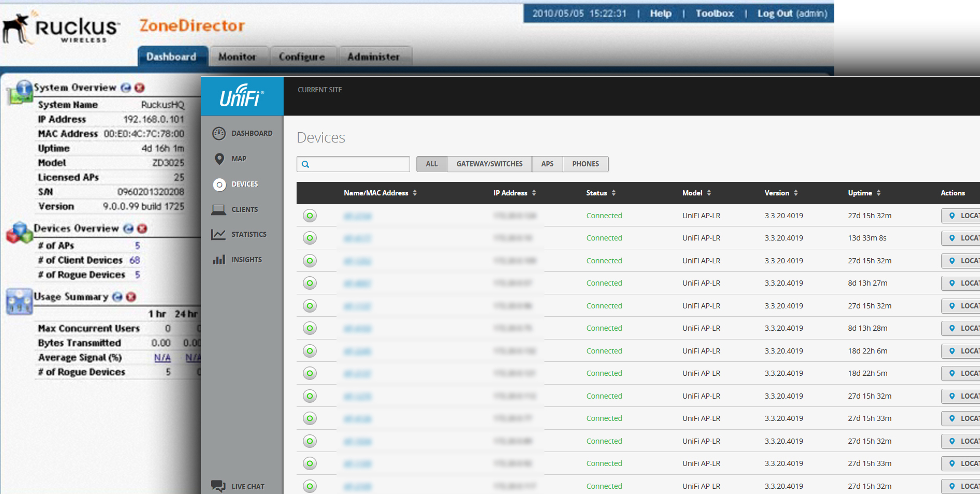
Task: Click the system name RuckusHQ
Action: [x=163, y=105]
